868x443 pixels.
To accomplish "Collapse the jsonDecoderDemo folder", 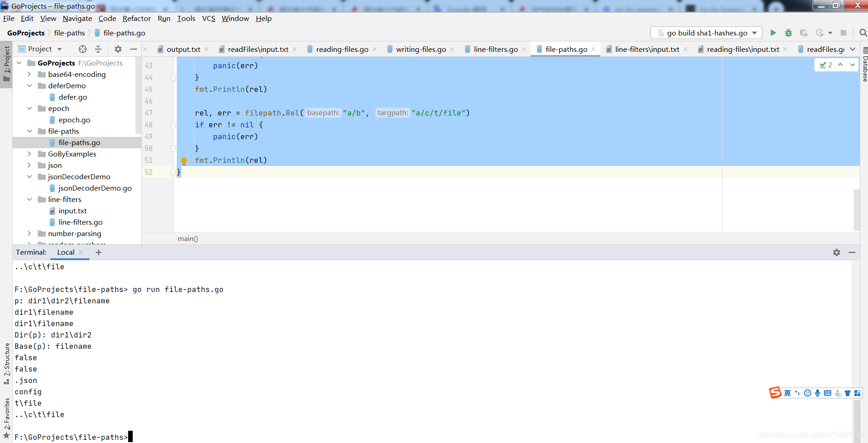I will pos(29,176).
